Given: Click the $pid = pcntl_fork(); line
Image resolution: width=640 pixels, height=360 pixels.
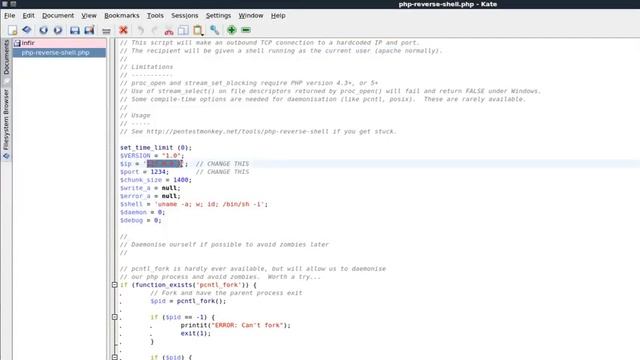Looking at the screenshot, I should (x=188, y=301).
